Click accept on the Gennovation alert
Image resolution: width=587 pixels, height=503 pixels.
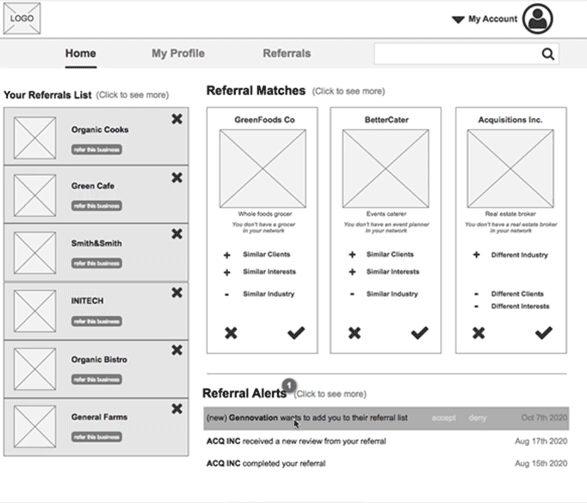pos(444,418)
